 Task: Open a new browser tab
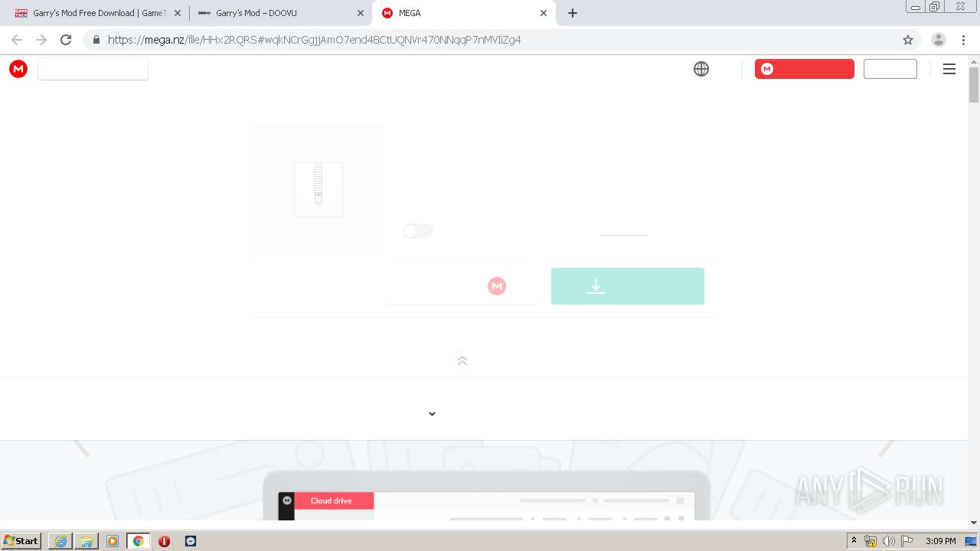(x=573, y=13)
